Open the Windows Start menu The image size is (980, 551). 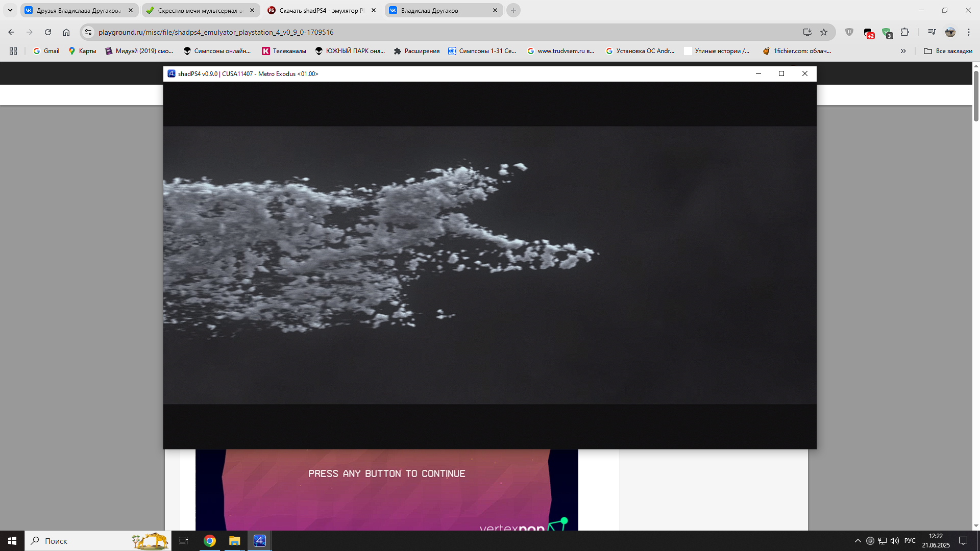(12, 541)
